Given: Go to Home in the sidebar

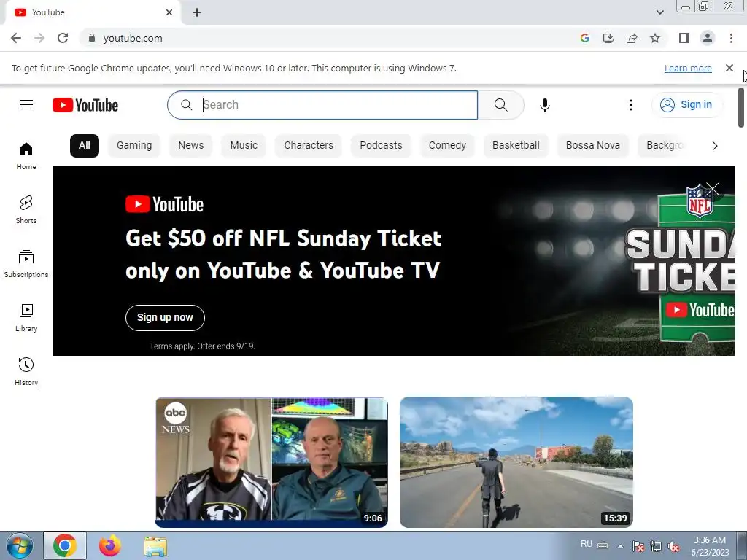Looking at the screenshot, I should coord(26,156).
